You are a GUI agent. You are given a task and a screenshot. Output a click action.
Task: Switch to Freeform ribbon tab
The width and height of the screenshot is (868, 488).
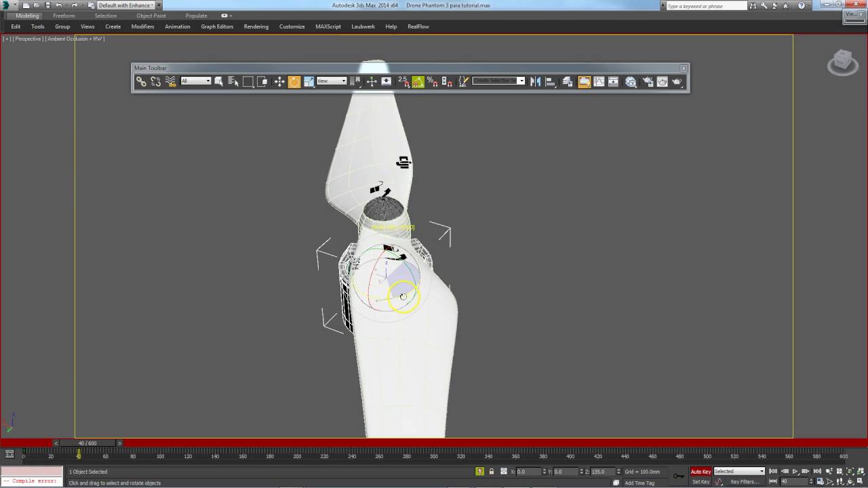[64, 16]
